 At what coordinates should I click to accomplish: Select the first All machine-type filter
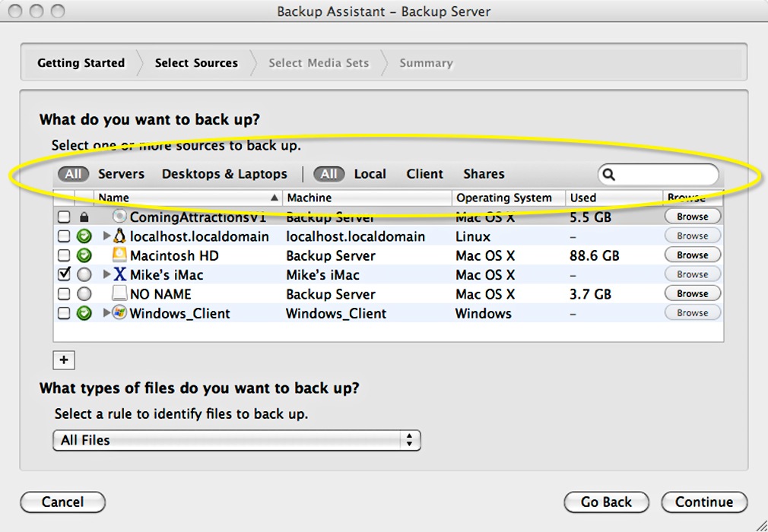tap(74, 174)
